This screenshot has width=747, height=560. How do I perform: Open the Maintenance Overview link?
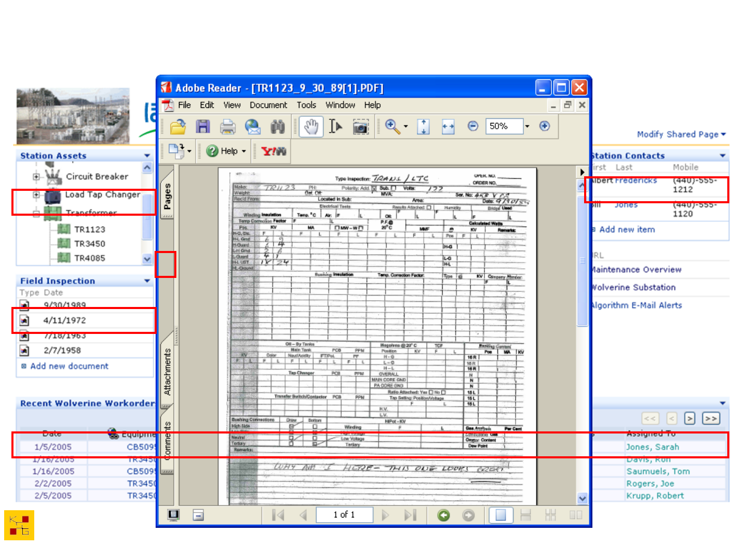637,270
